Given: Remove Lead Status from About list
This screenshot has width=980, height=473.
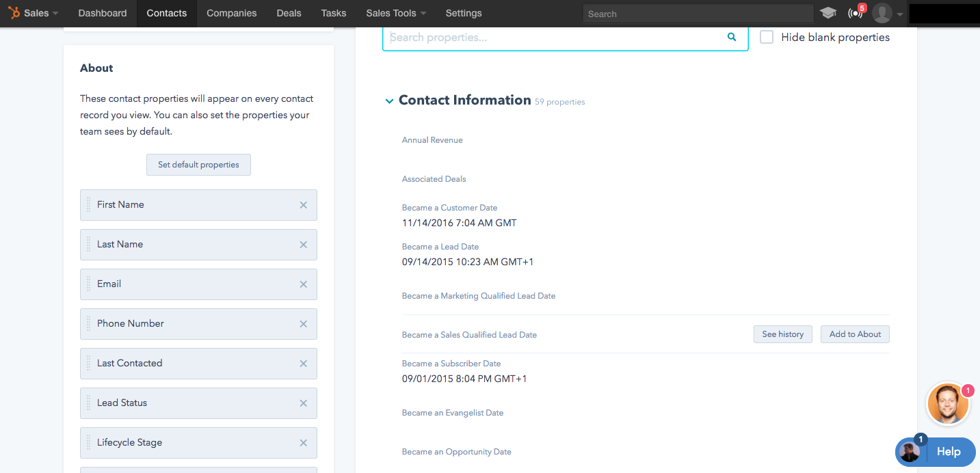Looking at the screenshot, I should (304, 403).
